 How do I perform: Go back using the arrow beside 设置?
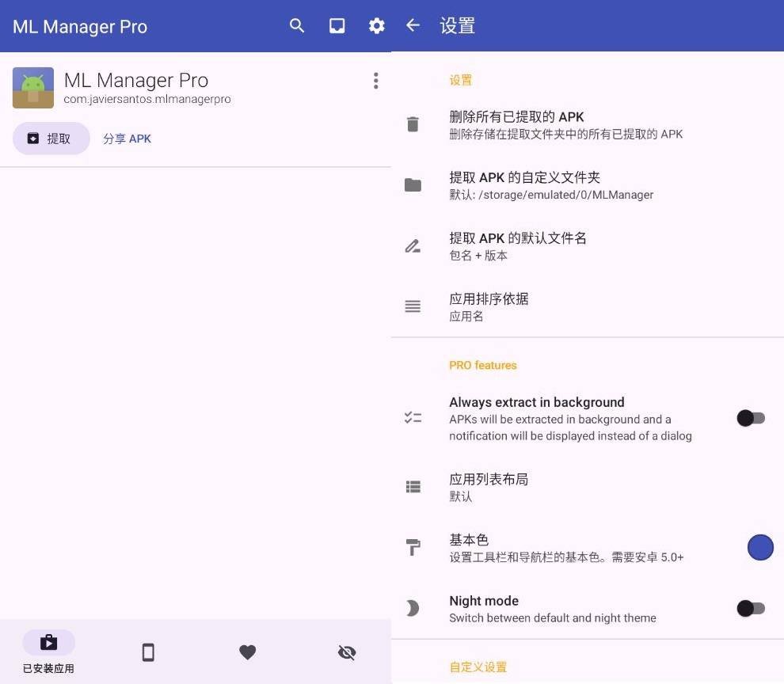tap(413, 25)
